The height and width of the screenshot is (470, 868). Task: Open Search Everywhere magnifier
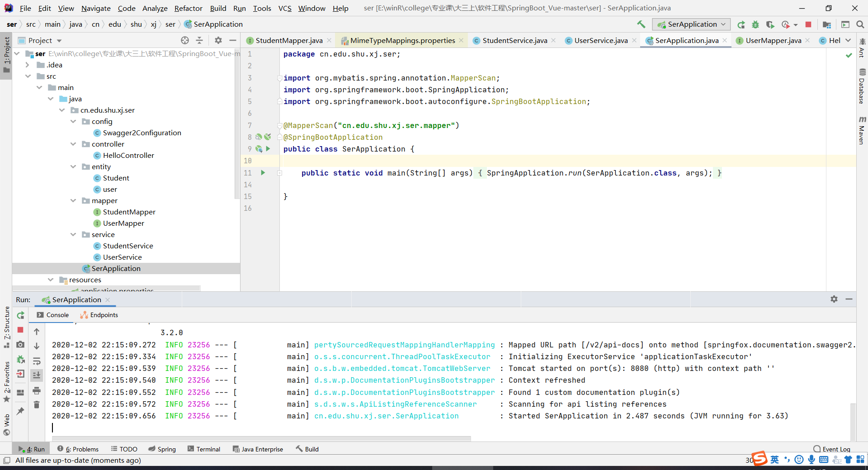[860, 24]
